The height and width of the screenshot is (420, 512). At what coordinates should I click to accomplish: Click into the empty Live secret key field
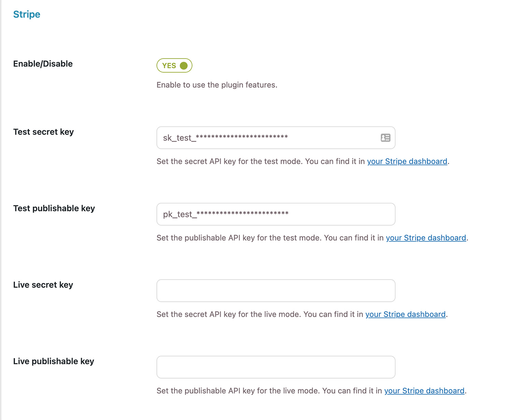276,291
